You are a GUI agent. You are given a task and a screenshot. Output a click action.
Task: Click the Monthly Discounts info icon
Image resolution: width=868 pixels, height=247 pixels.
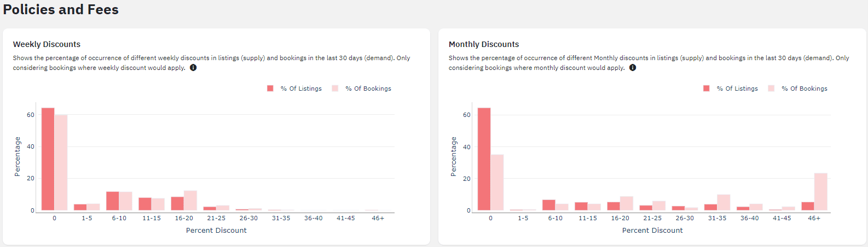coord(633,68)
